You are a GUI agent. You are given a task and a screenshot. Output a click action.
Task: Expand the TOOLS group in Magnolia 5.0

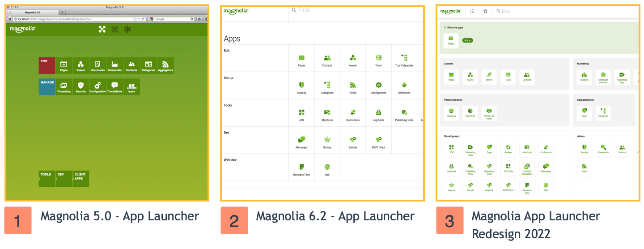click(x=47, y=179)
